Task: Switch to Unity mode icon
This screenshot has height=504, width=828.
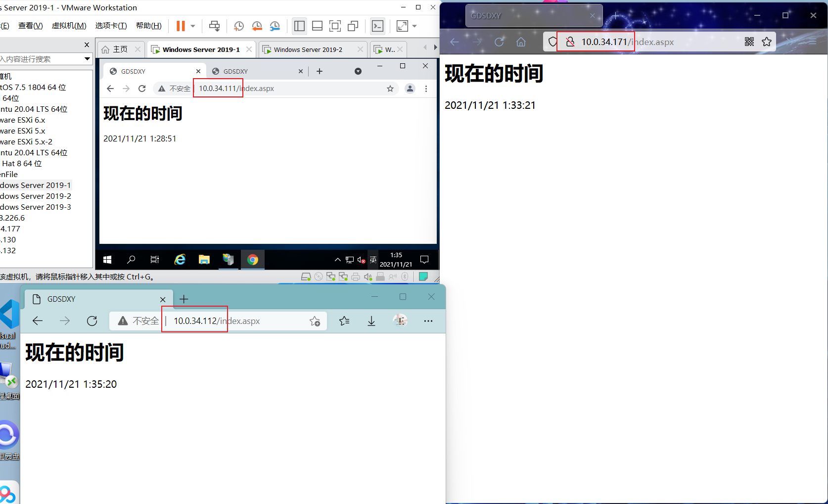Action: [x=353, y=26]
